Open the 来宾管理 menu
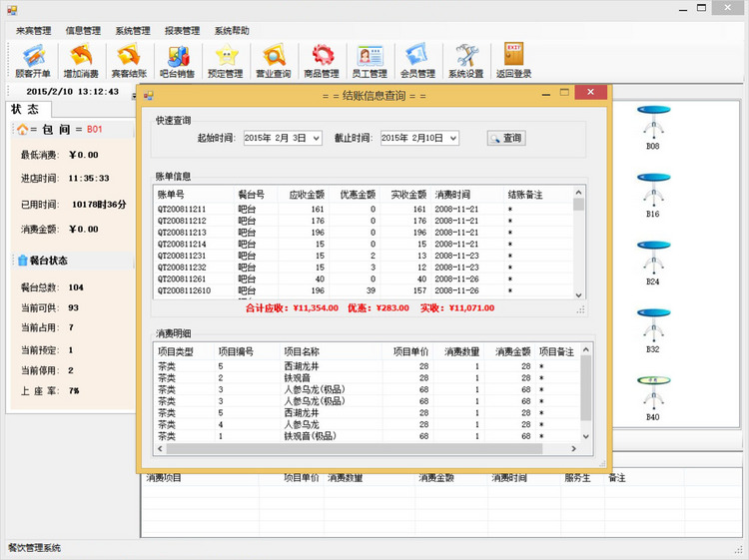 [x=33, y=31]
